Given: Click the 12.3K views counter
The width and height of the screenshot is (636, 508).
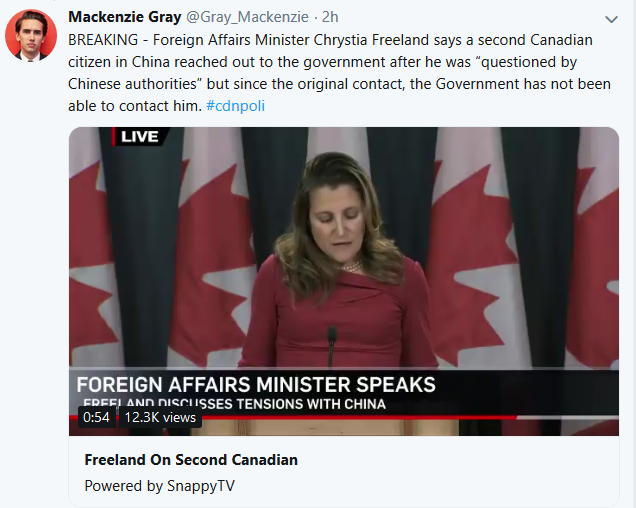Looking at the screenshot, I should point(160,417).
